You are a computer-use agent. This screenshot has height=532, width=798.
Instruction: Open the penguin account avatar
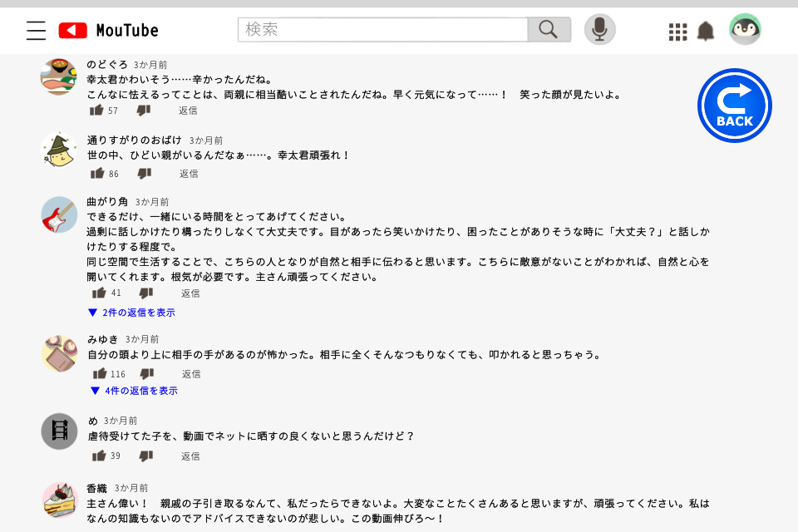coord(745,30)
